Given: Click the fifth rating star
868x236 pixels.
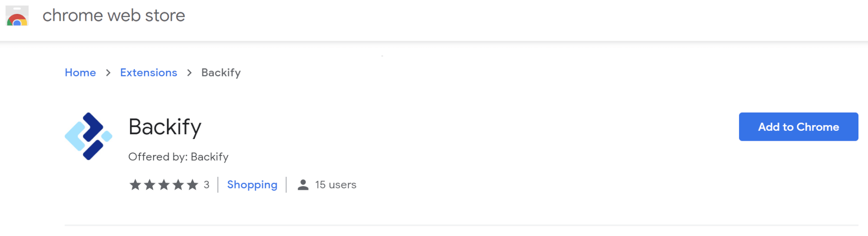Looking at the screenshot, I should (193, 185).
